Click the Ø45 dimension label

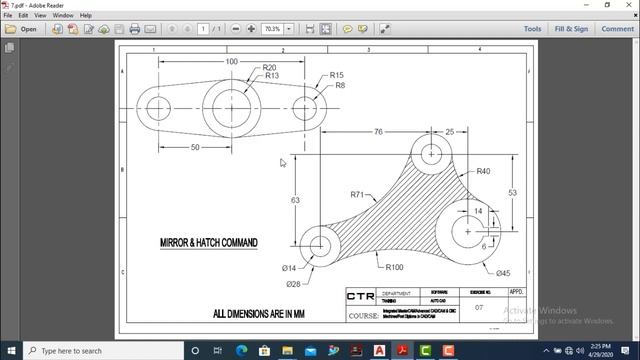(503, 273)
